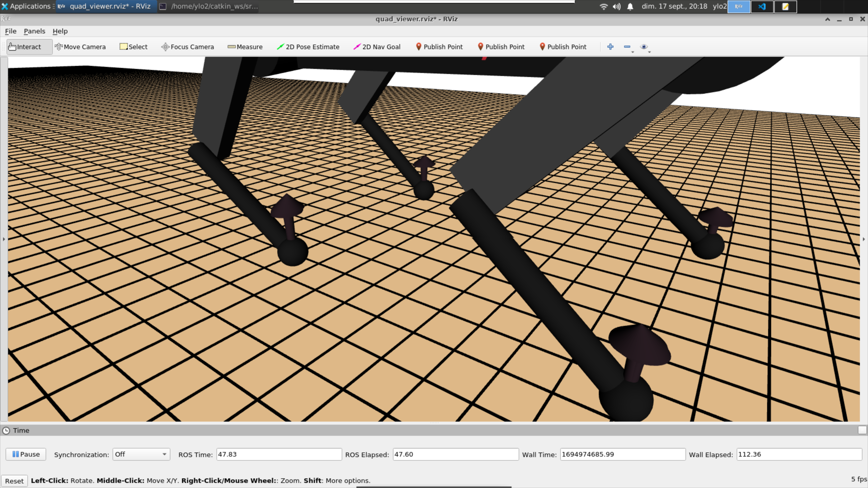Open the Help menu
The height and width of the screenshot is (488, 868).
(60, 31)
